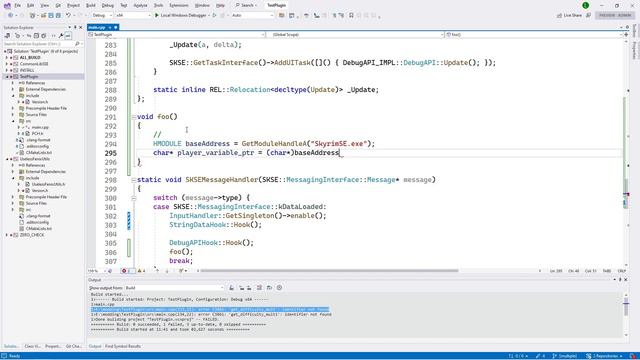Switch to the Class View tab
640x360 pixels.
click(32, 346)
